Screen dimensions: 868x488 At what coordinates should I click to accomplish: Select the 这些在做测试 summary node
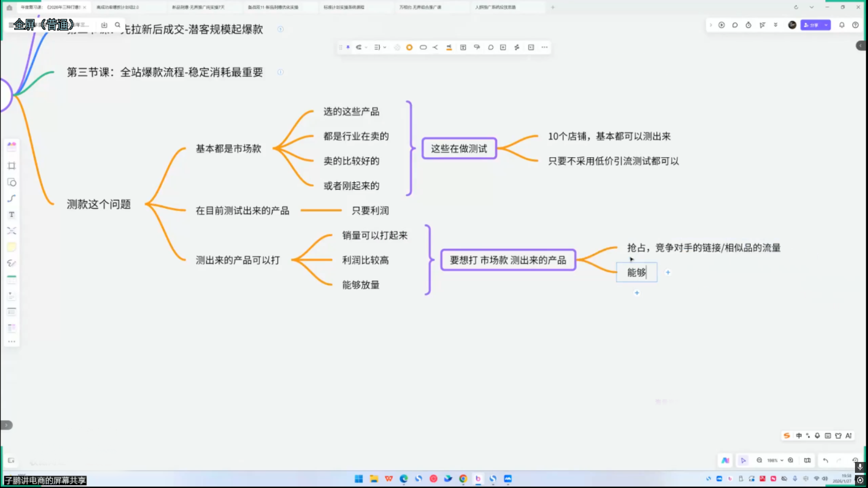click(459, 149)
